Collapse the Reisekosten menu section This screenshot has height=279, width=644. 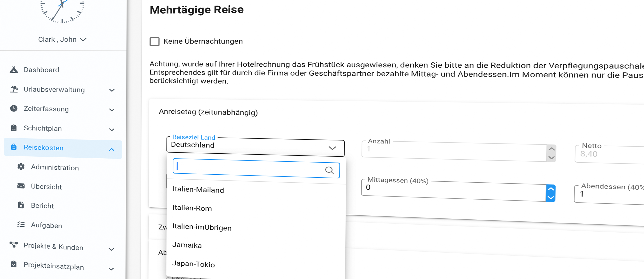coord(112,149)
